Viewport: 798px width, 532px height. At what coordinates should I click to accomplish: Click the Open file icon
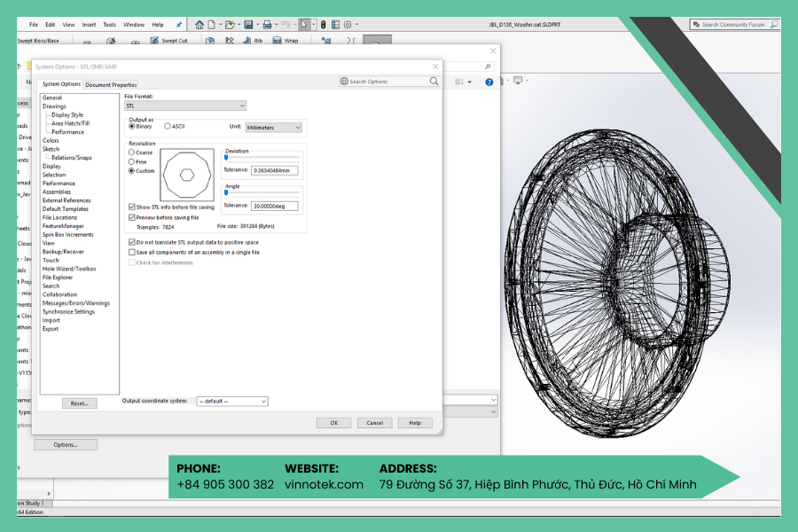point(230,25)
